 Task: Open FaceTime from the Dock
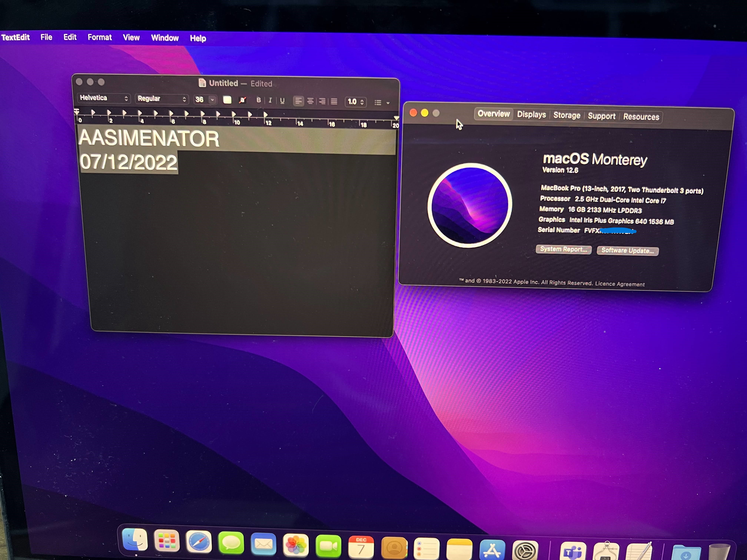[328, 546]
